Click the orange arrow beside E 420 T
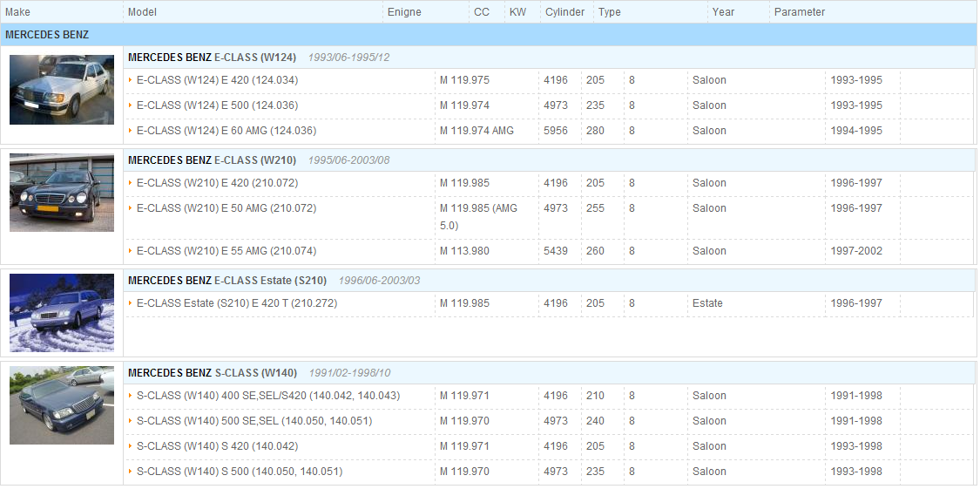 [131, 303]
